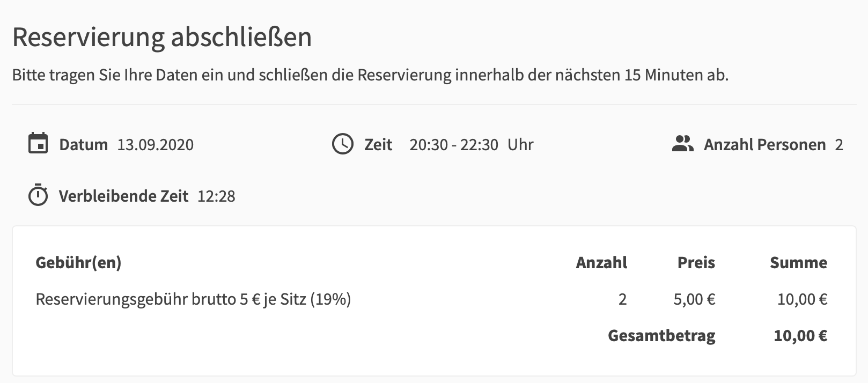Click the 5,00 € price cell

tap(694, 299)
